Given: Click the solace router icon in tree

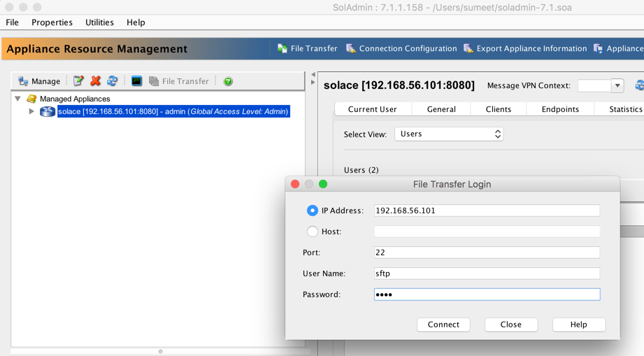Looking at the screenshot, I should [x=48, y=111].
